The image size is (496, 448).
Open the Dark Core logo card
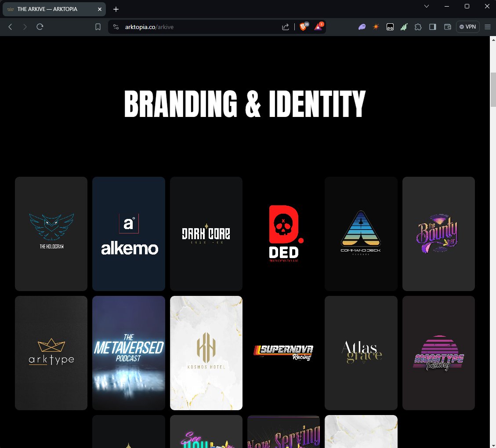[206, 233]
